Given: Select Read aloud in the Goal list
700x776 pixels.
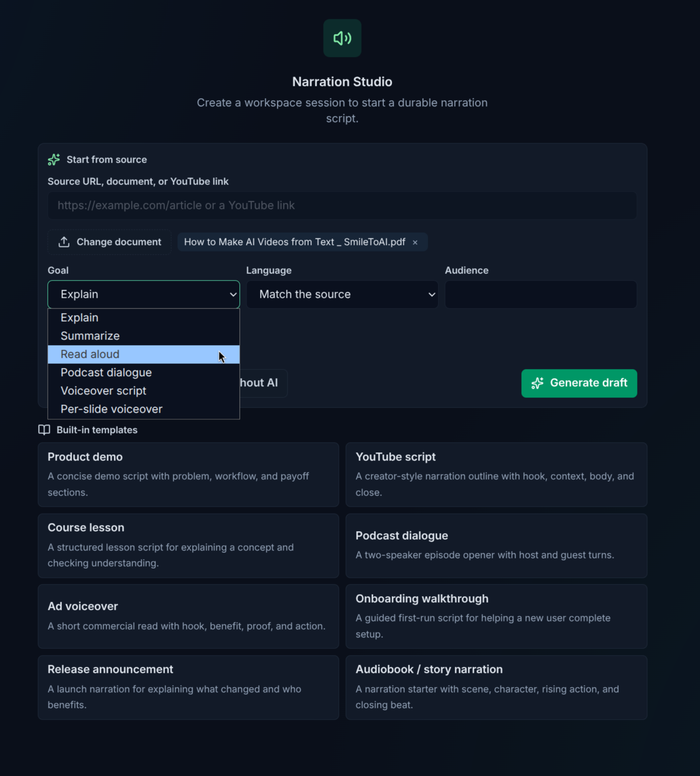Looking at the screenshot, I should [144, 354].
